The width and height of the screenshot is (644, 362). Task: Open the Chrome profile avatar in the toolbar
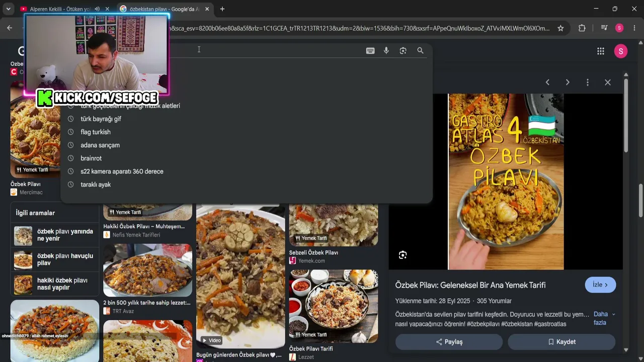(x=619, y=28)
